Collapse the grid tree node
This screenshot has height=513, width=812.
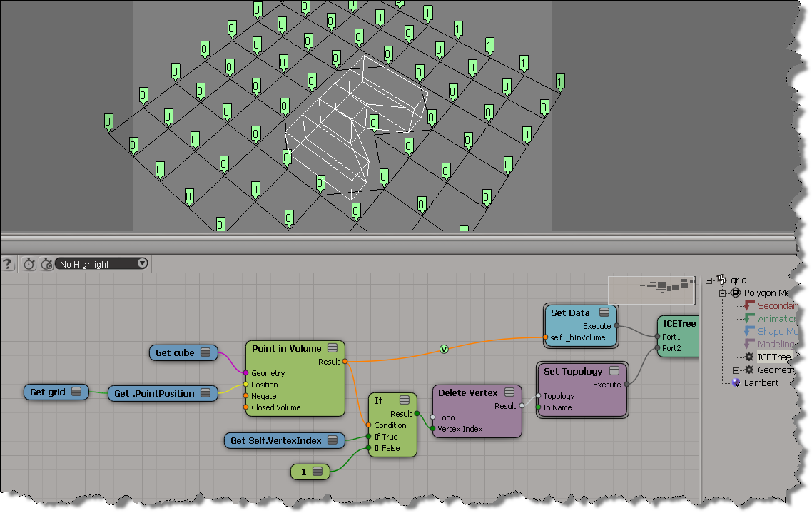(x=710, y=280)
